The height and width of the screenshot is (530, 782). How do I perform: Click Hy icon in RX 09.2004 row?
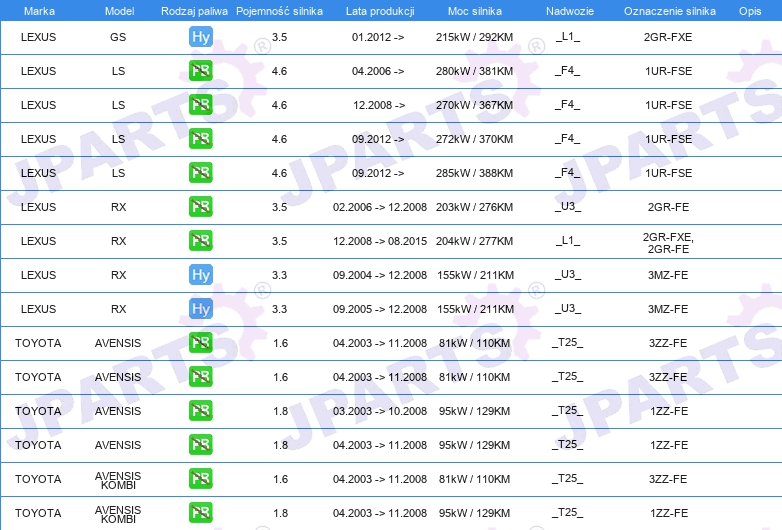201,275
